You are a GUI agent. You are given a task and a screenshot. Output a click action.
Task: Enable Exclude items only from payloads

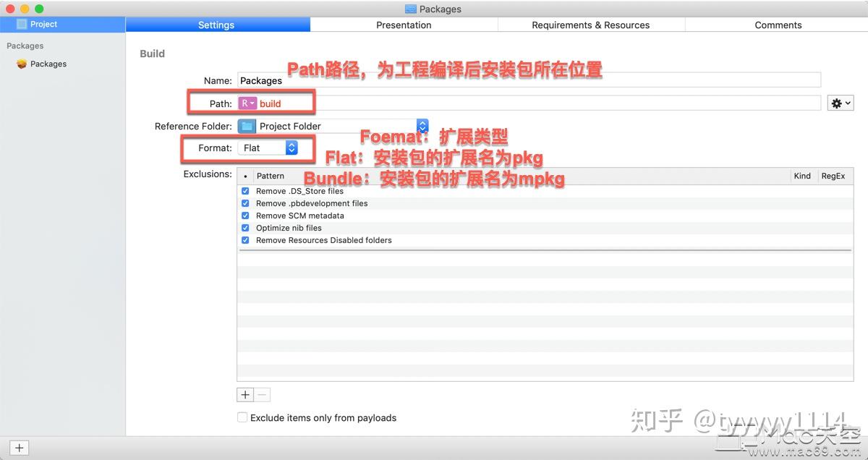(x=242, y=417)
